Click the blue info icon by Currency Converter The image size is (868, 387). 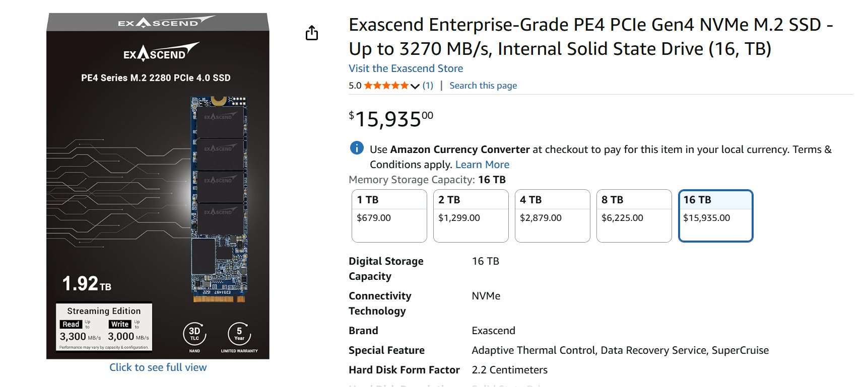[357, 148]
